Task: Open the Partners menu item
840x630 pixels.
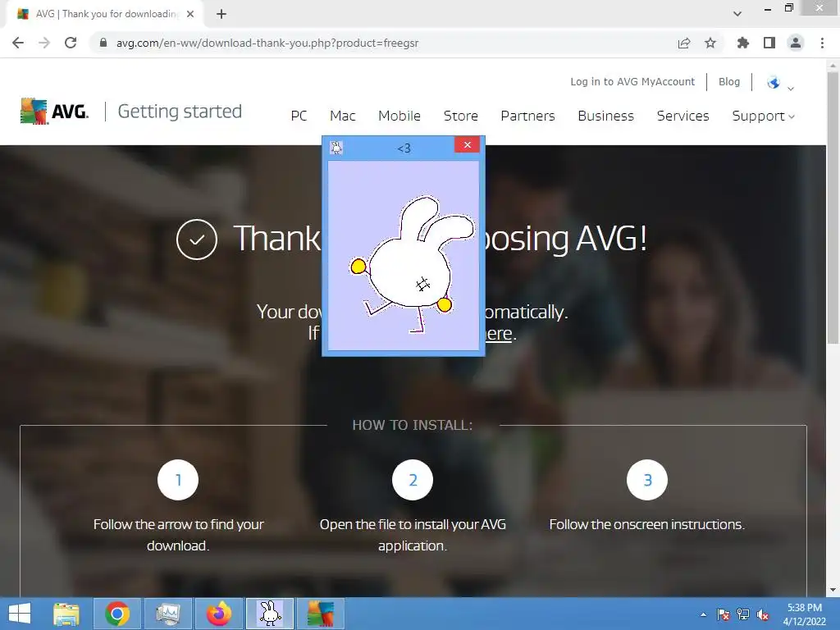Action: [x=527, y=116]
